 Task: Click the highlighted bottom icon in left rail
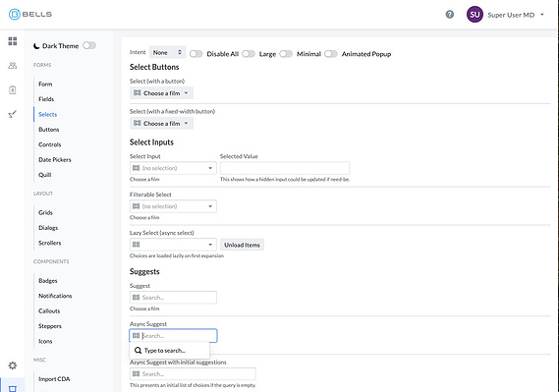coord(13,388)
